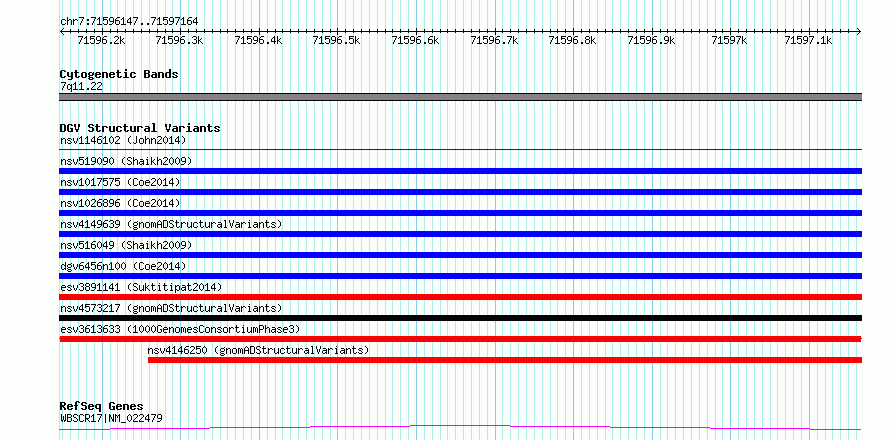890x440 pixels.
Task: Click the chr7:71596147..71597164 coordinate label
Action: coord(129,22)
